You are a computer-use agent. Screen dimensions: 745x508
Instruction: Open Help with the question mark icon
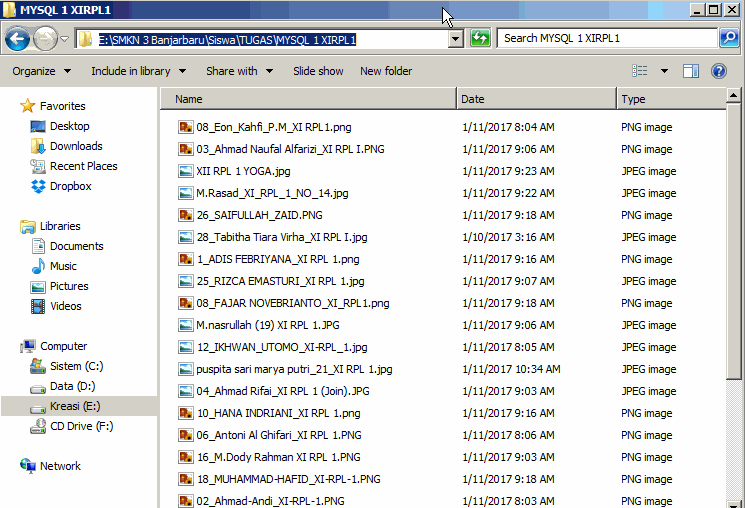(719, 71)
